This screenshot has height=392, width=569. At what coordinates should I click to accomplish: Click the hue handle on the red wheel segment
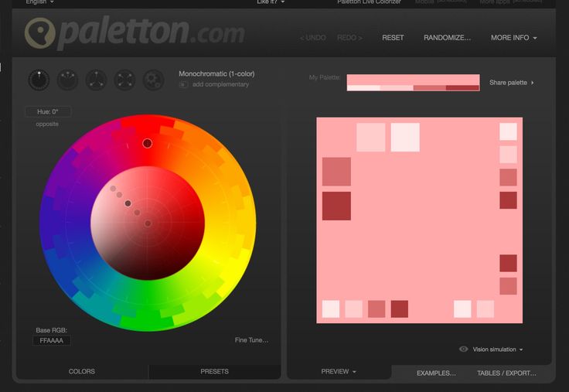tap(148, 143)
